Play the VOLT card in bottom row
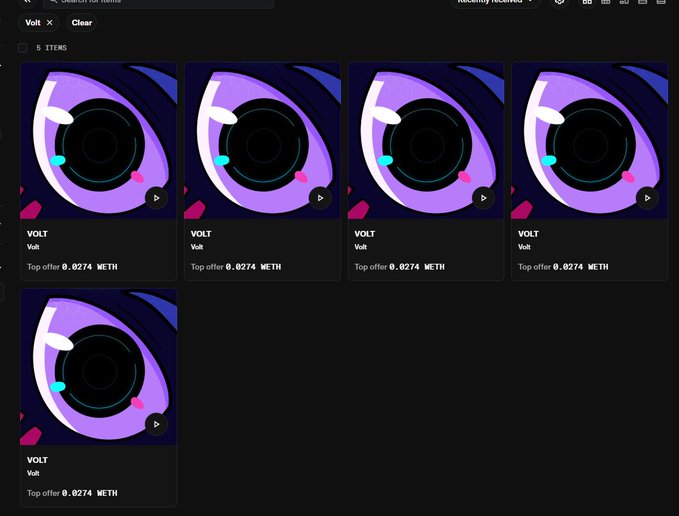This screenshot has height=516, width=679. coord(156,424)
